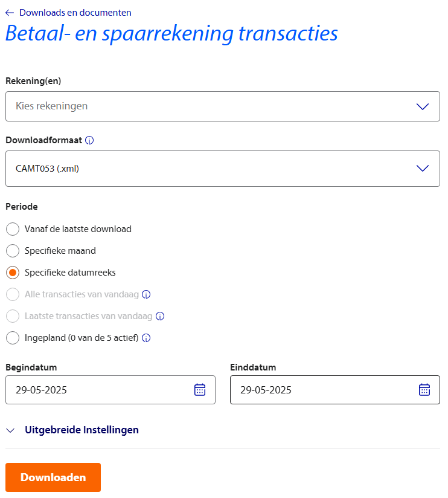The image size is (448, 498).
Task: Click the back arrow icon beside Downloads en documenten
Action: 9,13
